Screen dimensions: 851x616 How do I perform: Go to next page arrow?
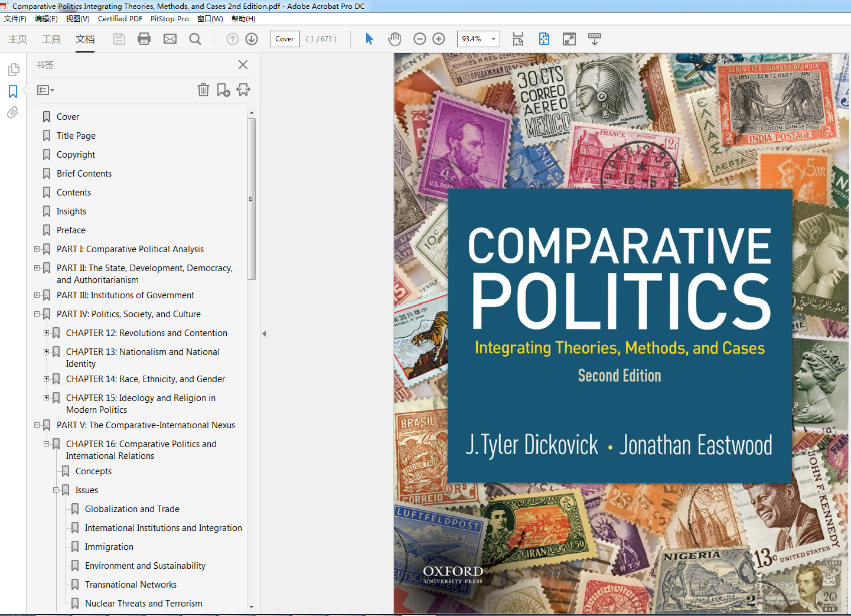tap(252, 39)
